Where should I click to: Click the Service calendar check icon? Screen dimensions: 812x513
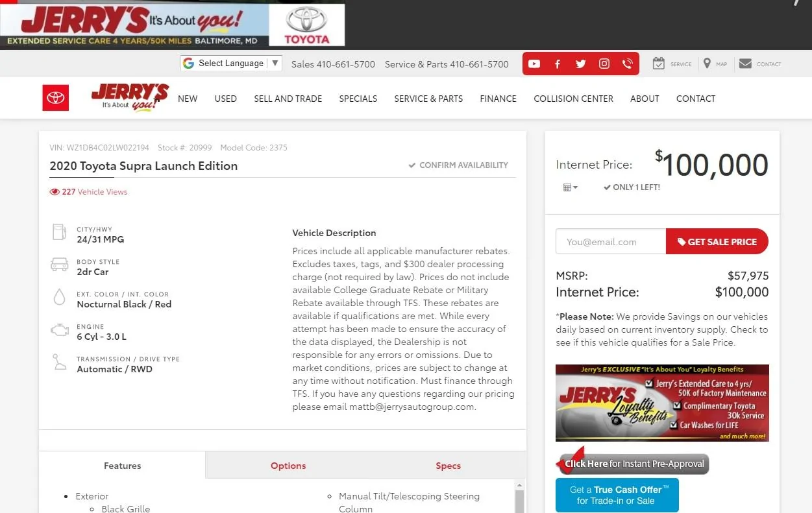[659, 64]
